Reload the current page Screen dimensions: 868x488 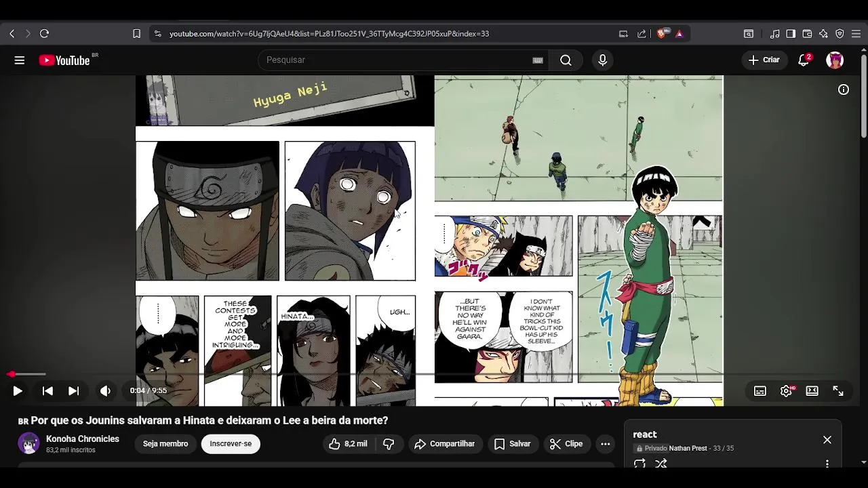coord(44,33)
